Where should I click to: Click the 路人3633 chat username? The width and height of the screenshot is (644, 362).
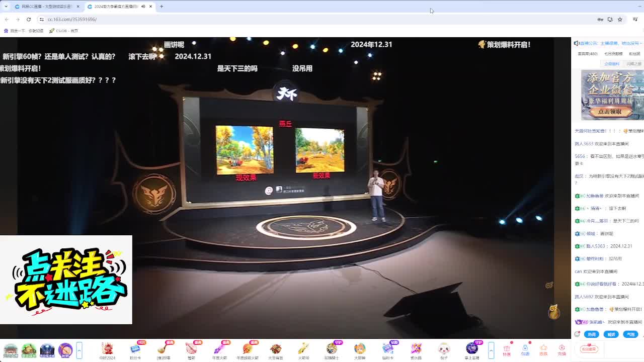click(x=584, y=144)
